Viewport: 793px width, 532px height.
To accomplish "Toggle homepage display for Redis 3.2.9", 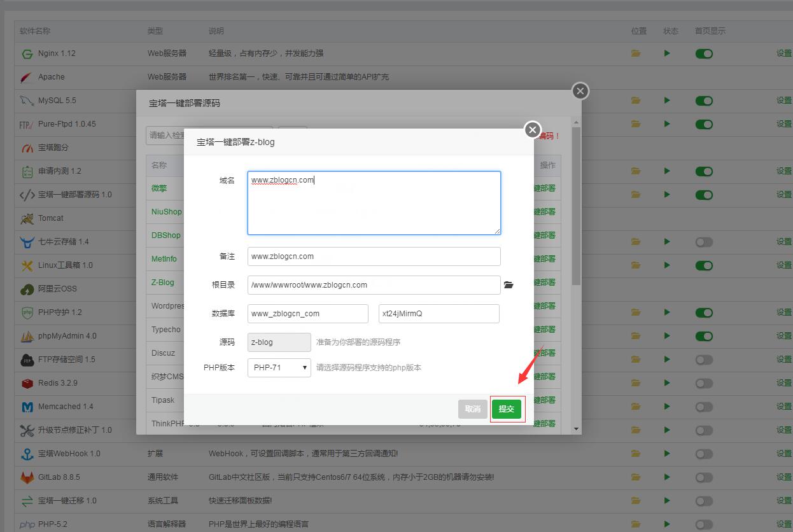I will coord(704,383).
